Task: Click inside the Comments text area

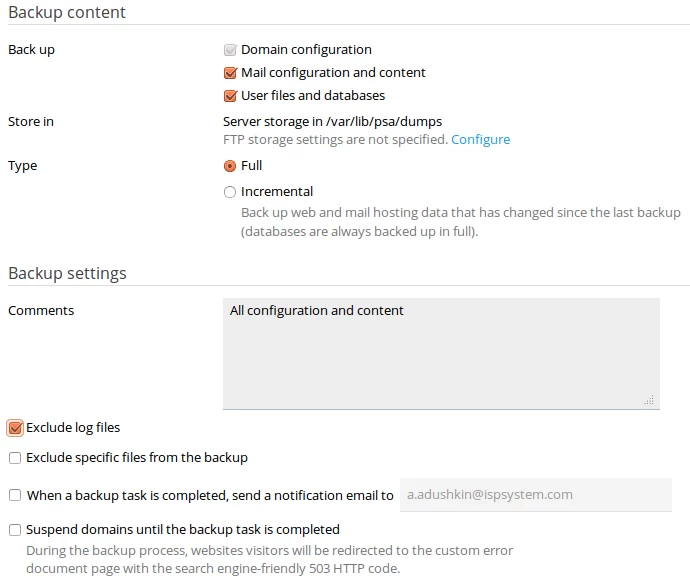Action: (441, 354)
